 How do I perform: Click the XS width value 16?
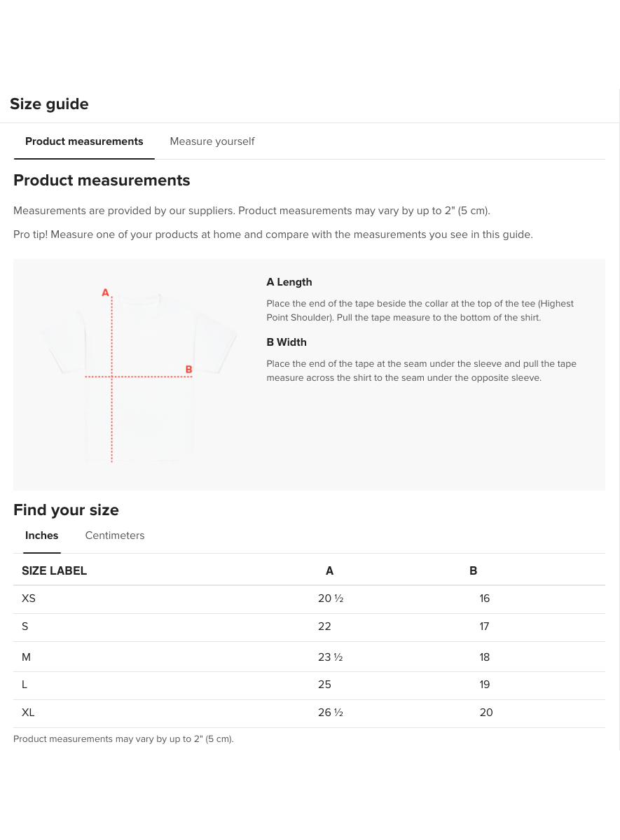[x=485, y=598]
